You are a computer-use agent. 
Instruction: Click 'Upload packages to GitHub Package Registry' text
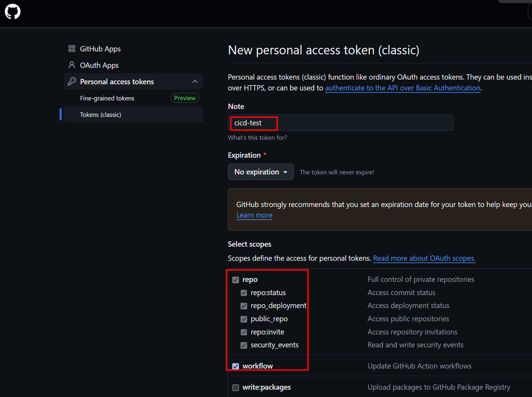point(439,387)
